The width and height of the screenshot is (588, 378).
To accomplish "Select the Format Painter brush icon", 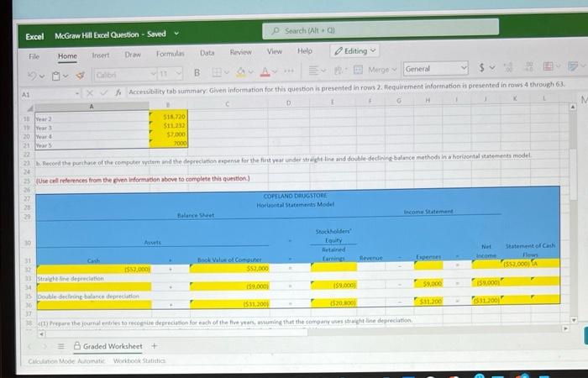I will pos(80,75).
